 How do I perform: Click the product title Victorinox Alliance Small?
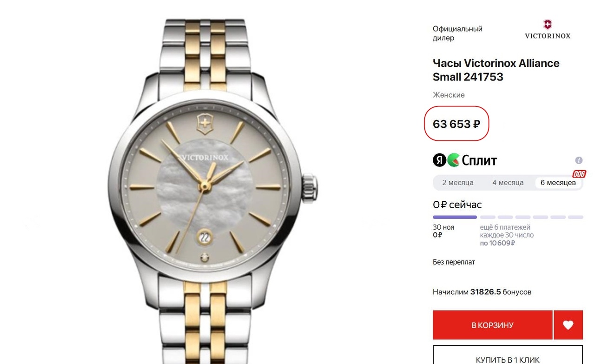pos(496,70)
